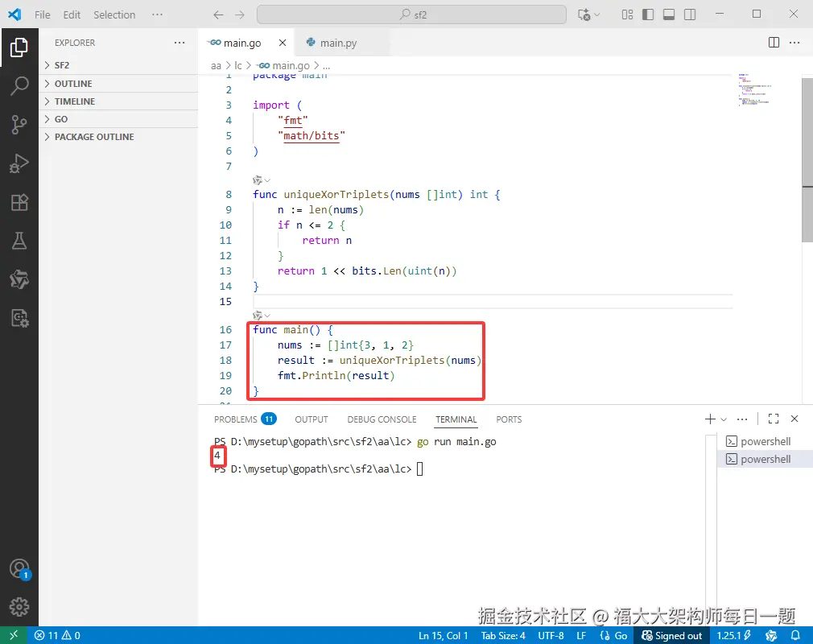
Task: Open the Search view in activity bar
Action: coord(19,85)
